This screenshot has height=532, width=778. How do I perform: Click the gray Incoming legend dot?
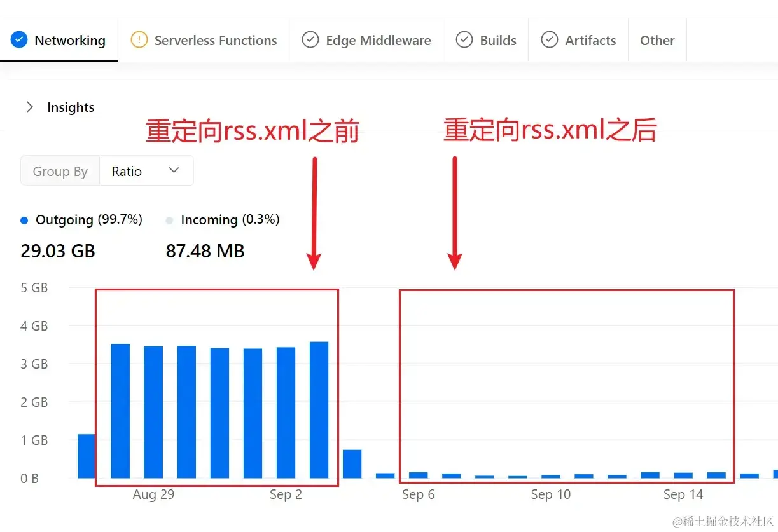coord(169,221)
